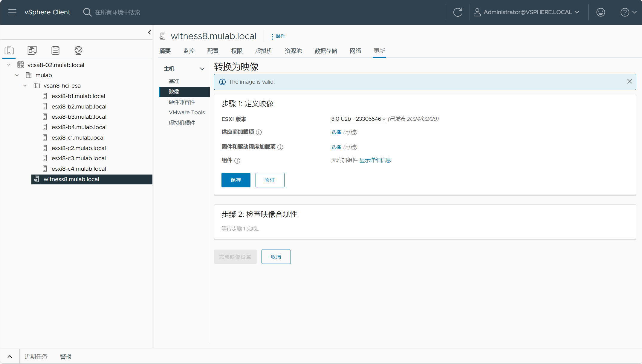Select 硬件兼容性 in the sidebar
642x364 pixels.
(x=182, y=102)
